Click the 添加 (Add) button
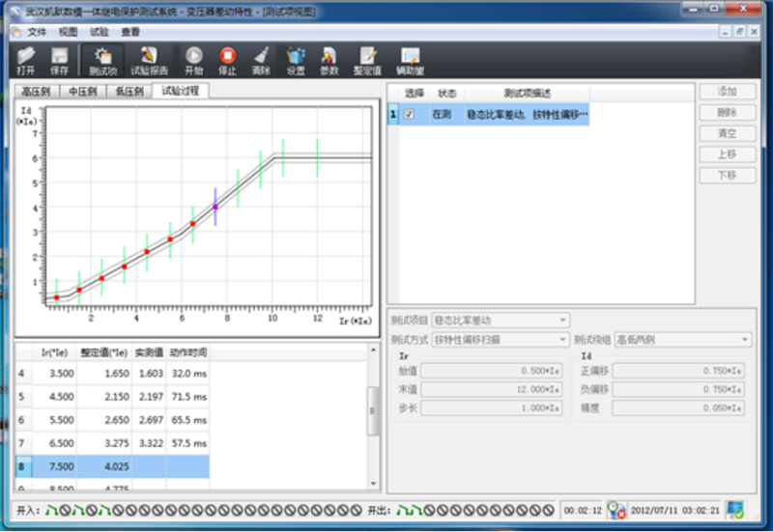Image resolution: width=773 pixels, height=532 pixels. click(727, 92)
